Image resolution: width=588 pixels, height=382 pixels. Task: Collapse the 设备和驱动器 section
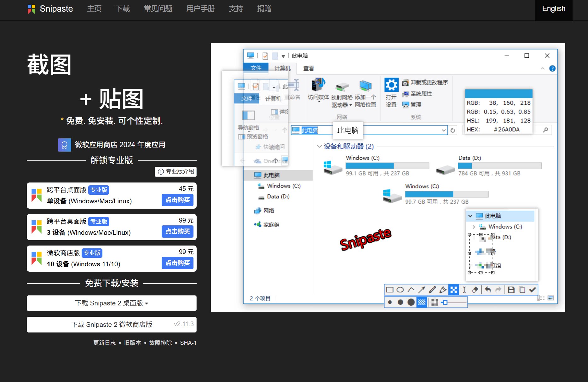319,146
